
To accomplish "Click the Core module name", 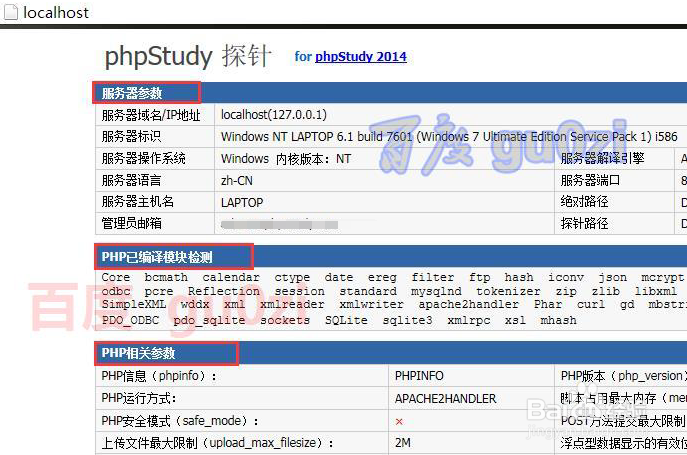I will pos(116,277).
